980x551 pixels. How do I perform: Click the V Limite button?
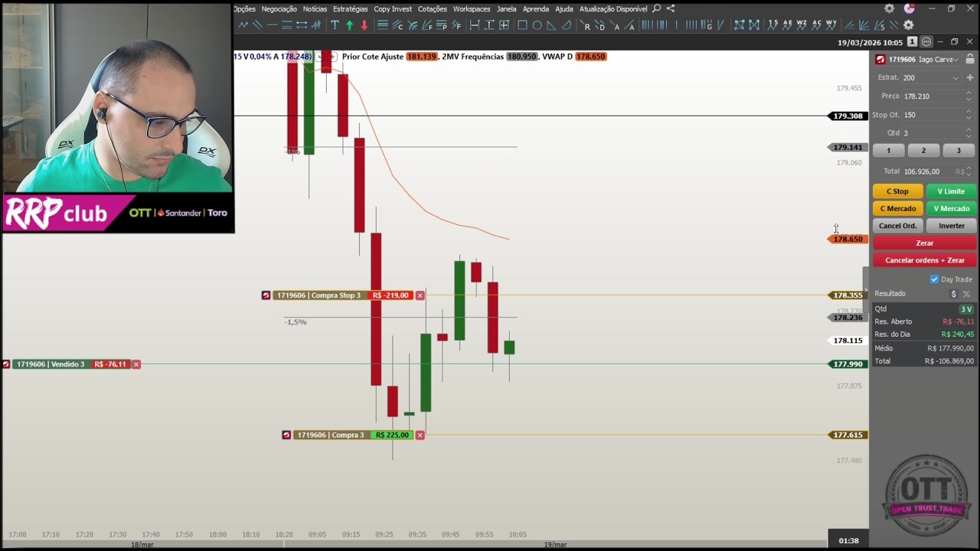[951, 191]
